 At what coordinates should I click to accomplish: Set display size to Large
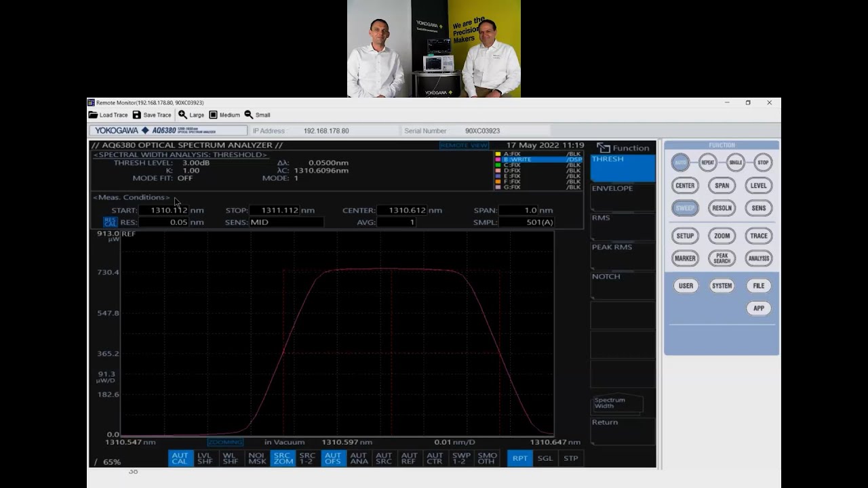(191, 115)
